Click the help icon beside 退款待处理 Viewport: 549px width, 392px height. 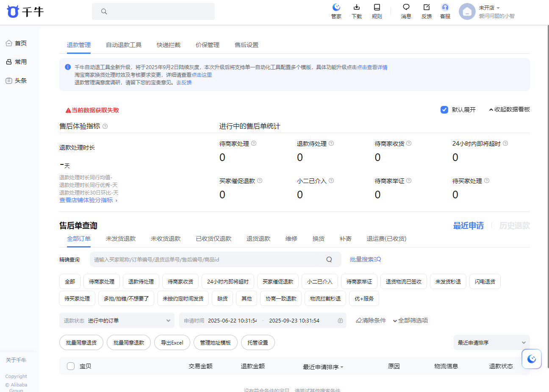(331, 143)
